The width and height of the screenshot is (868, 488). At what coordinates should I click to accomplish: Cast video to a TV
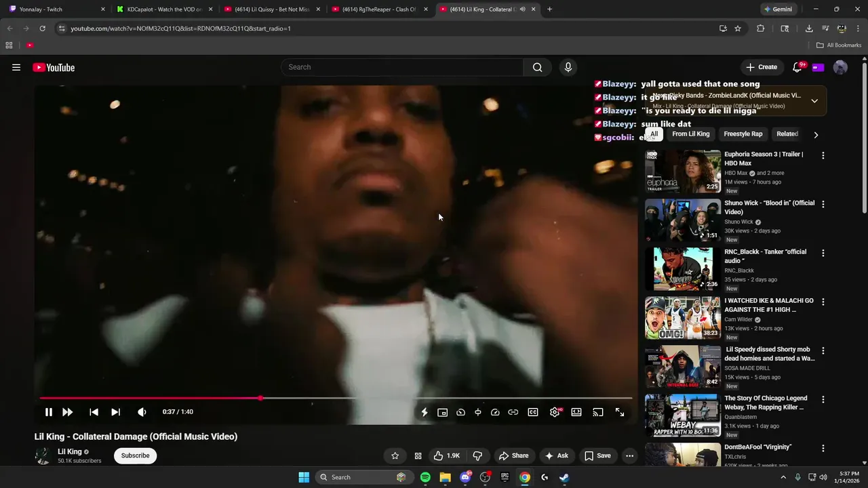pyautogui.click(x=598, y=412)
